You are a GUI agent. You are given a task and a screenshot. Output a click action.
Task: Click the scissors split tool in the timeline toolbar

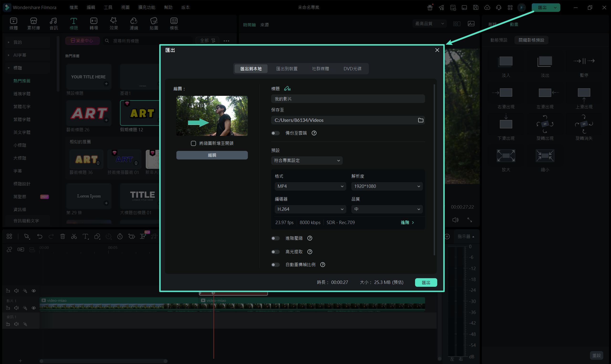74,236
